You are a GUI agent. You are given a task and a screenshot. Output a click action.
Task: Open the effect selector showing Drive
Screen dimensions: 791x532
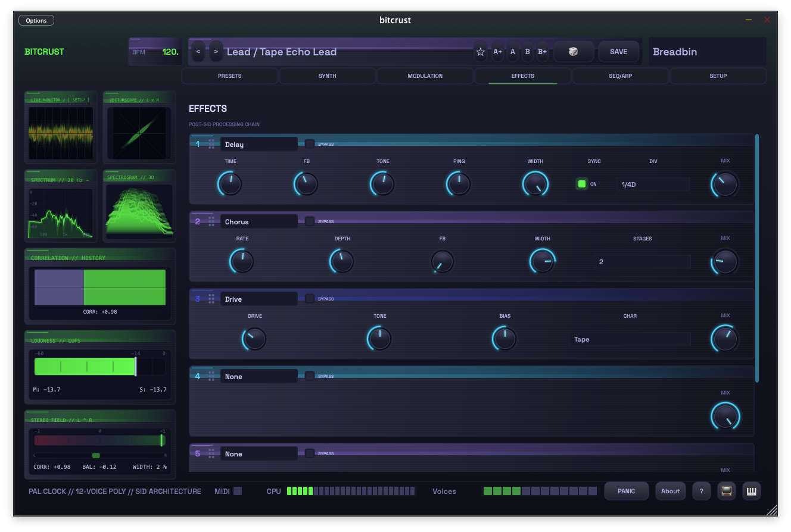259,298
